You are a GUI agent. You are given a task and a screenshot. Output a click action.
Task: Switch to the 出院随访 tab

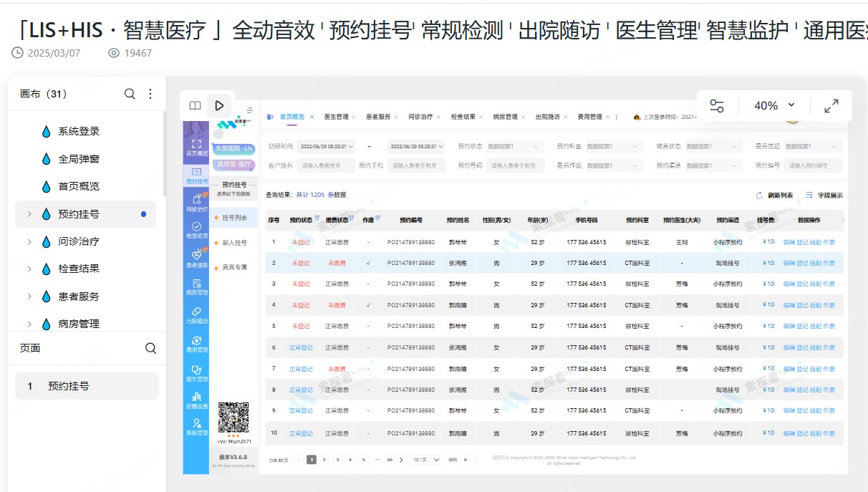pos(548,117)
